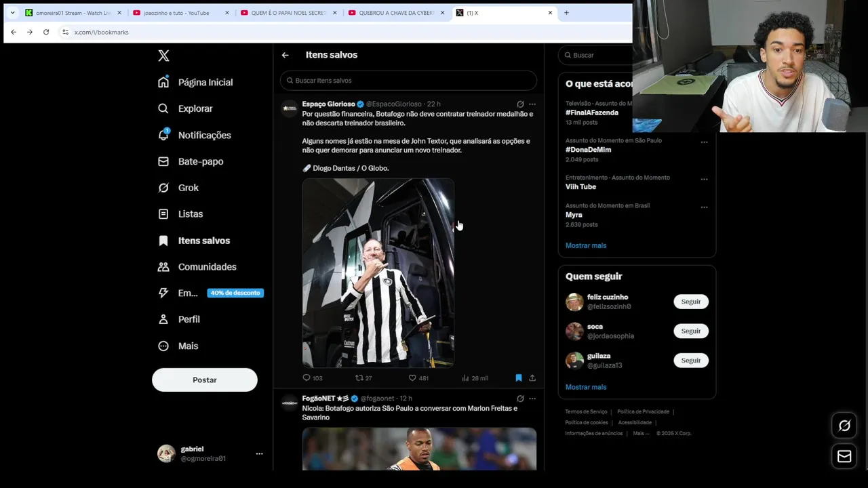
Task: View analytics showing 28 mil views
Action: pos(475,378)
